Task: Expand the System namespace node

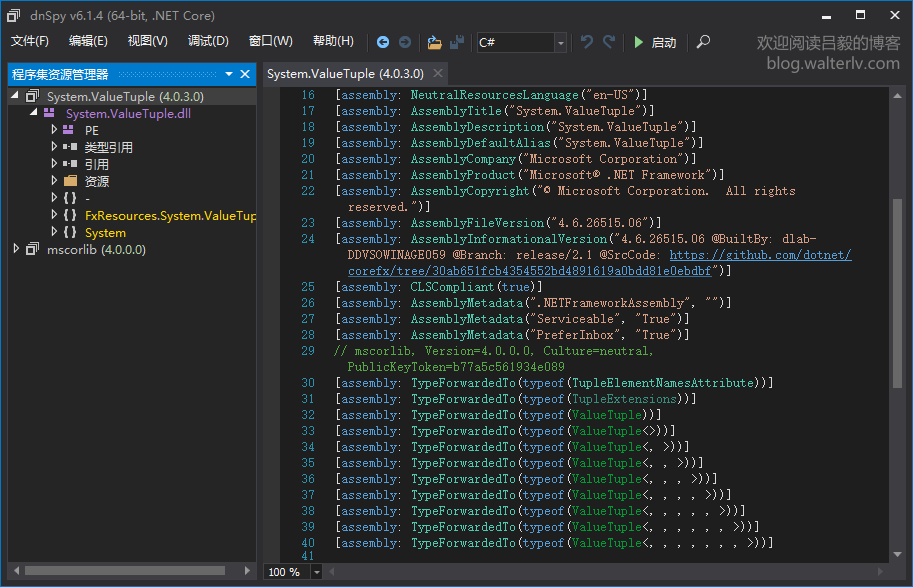Action: point(54,232)
